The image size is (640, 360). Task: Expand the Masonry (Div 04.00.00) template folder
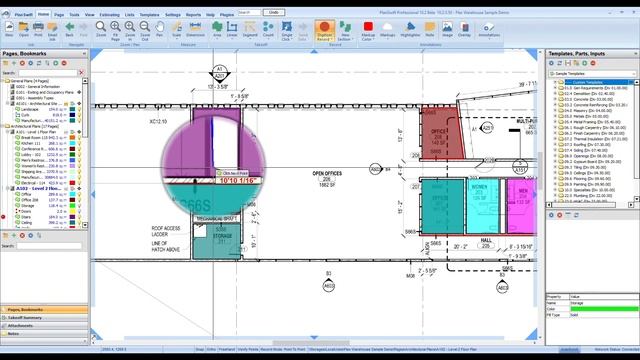pos(555,111)
